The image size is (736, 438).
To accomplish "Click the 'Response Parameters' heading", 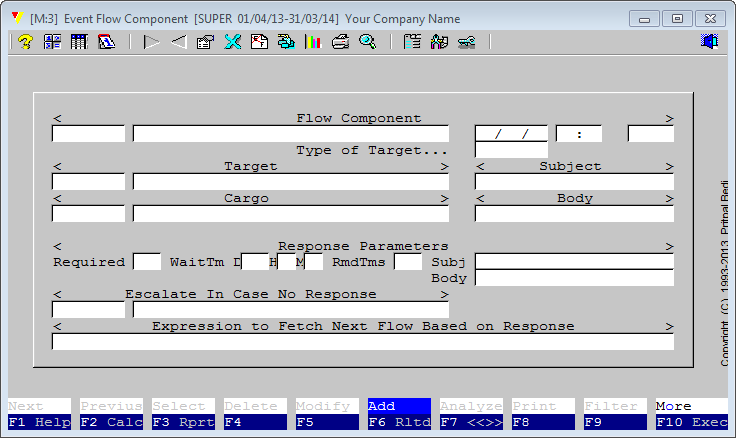I will pyautogui.click(x=363, y=246).
